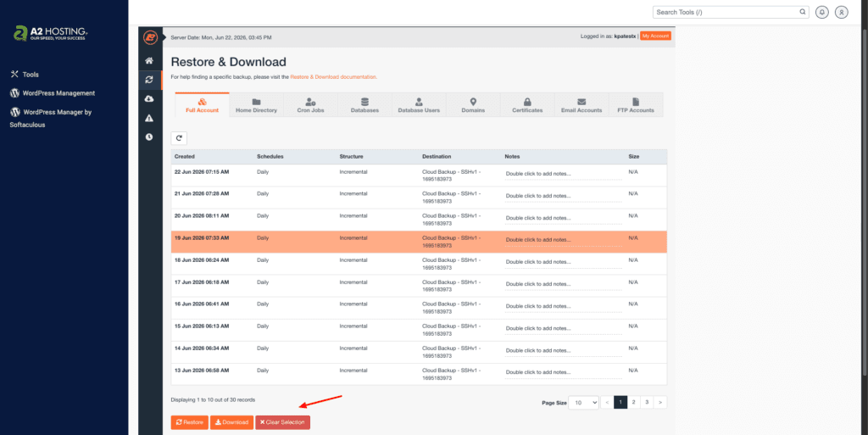This screenshot has height=435, width=868.
Task: Open the warning alerts sidebar icon
Action: coord(149,119)
